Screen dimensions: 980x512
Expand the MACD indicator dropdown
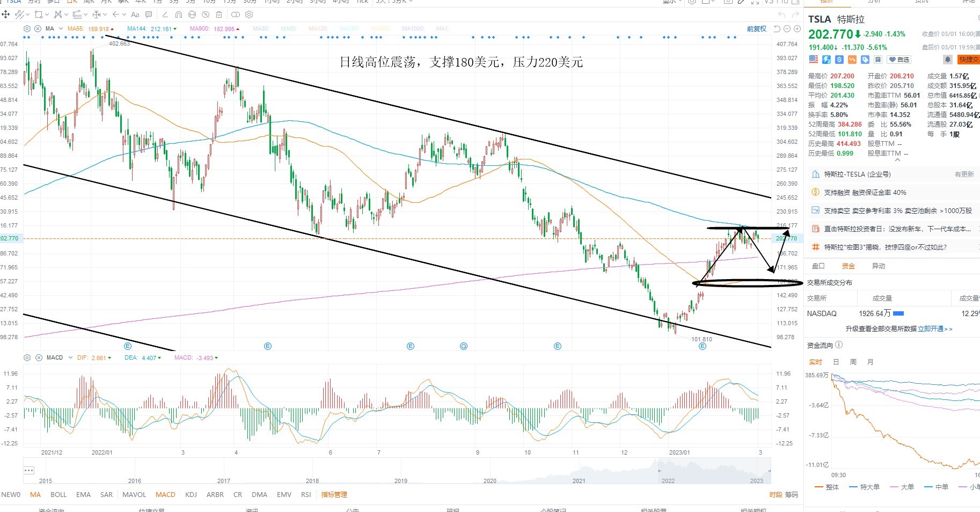coord(70,357)
